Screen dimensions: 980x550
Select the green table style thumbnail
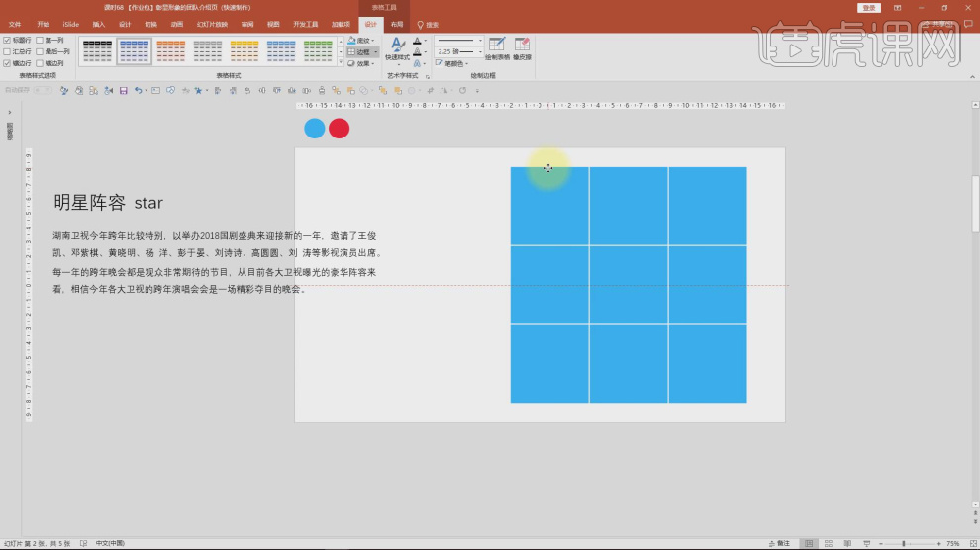point(318,51)
